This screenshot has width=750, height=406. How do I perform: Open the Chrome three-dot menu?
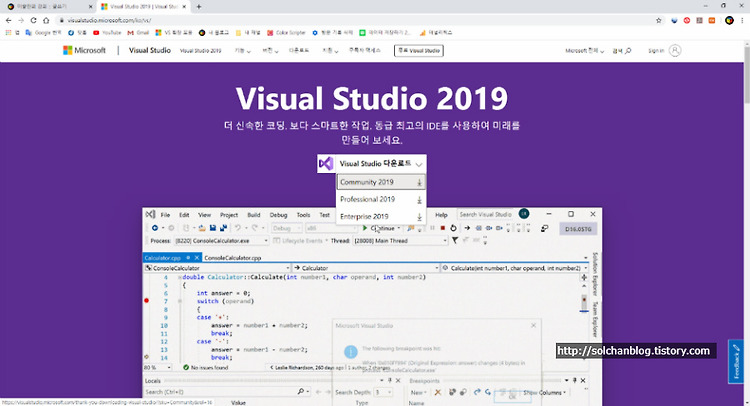click(x=743, y=20)
